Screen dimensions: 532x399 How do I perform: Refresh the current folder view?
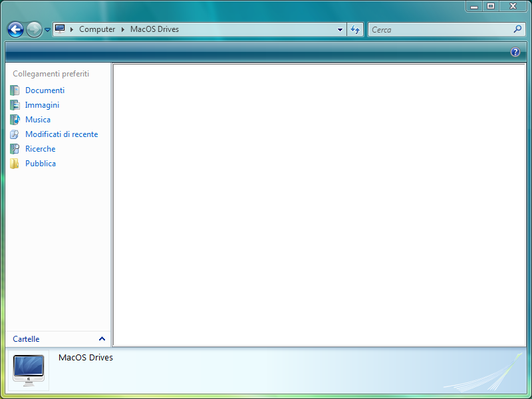click(x=355, y=30)
